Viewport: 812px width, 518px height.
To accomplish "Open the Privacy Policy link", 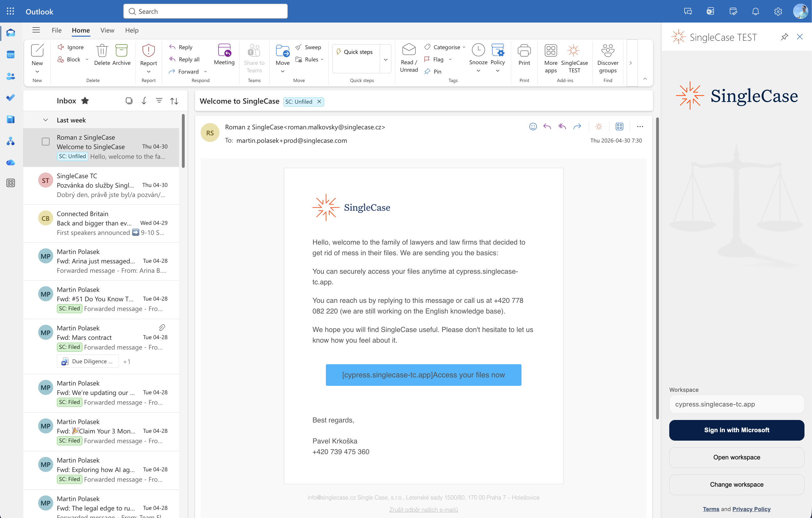I will click(x=751, y=509).
